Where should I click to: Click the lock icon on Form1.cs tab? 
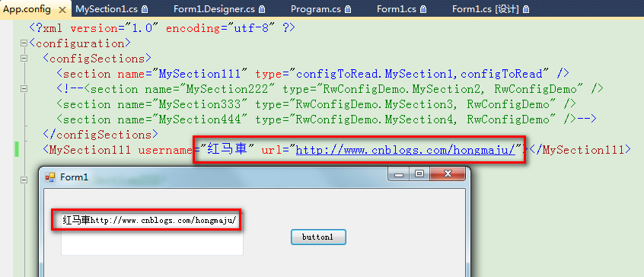click(423, 9)
